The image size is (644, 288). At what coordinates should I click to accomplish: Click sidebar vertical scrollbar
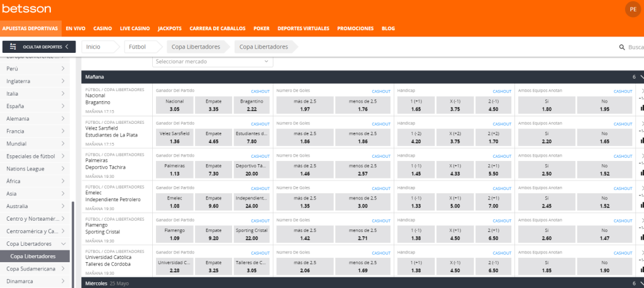(x=73, y=245)
